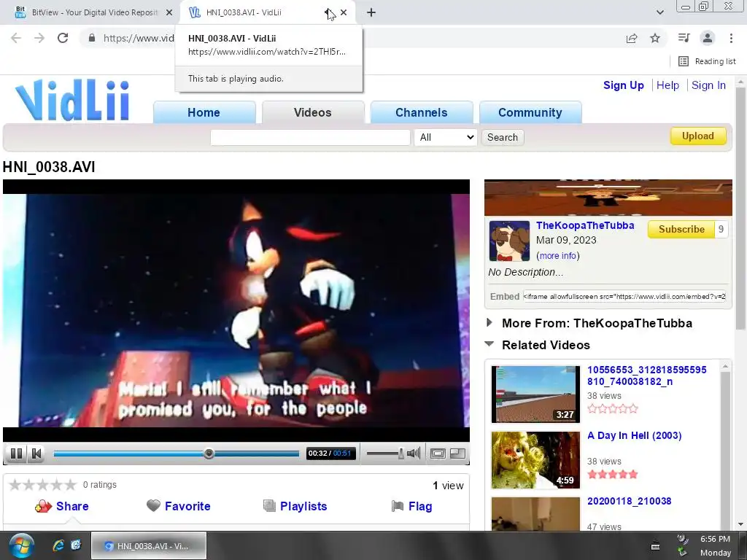Go to the Videos tab
This screenshot has width=747, height=560.
coord(312,112)
